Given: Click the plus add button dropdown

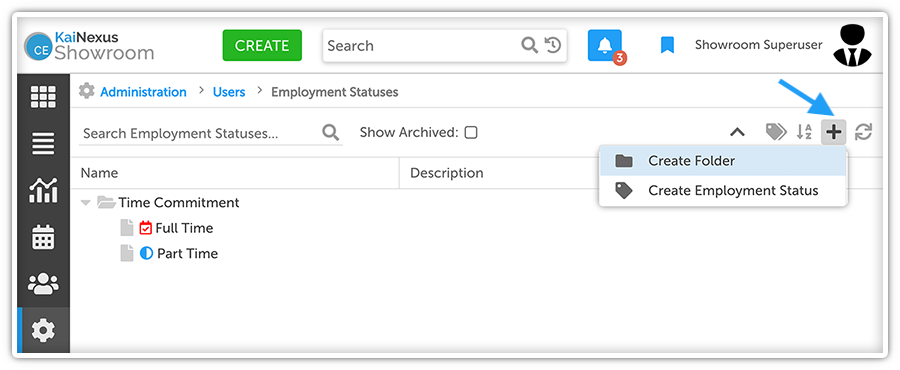Looking at the screenshot, I should click(x=833, y=133).
